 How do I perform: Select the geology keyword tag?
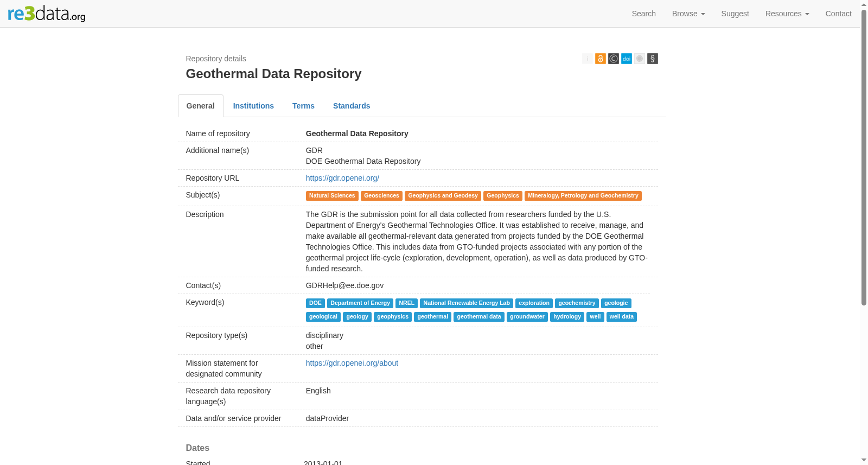(357, 317)
